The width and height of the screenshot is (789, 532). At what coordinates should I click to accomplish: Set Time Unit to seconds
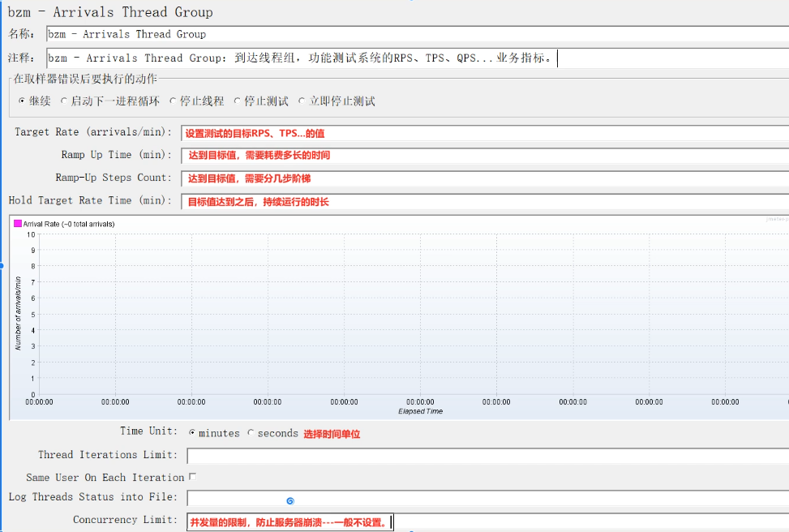[x=251, y=433]
